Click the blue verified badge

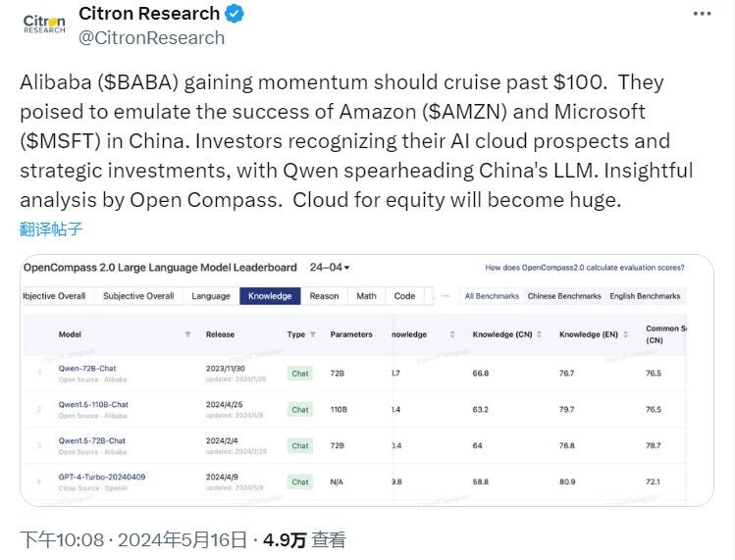(x=235, y=14)
